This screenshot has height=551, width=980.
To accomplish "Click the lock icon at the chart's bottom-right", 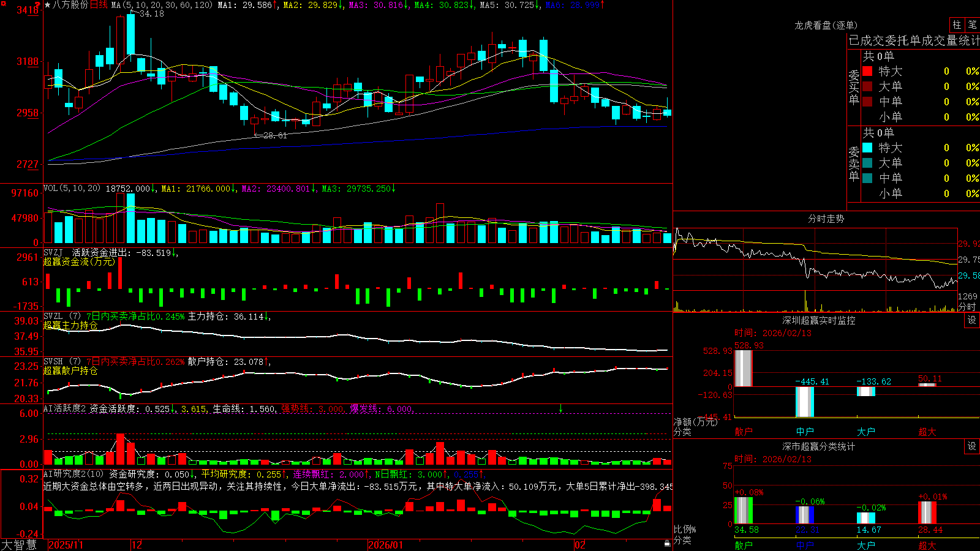I will point(667,543).
